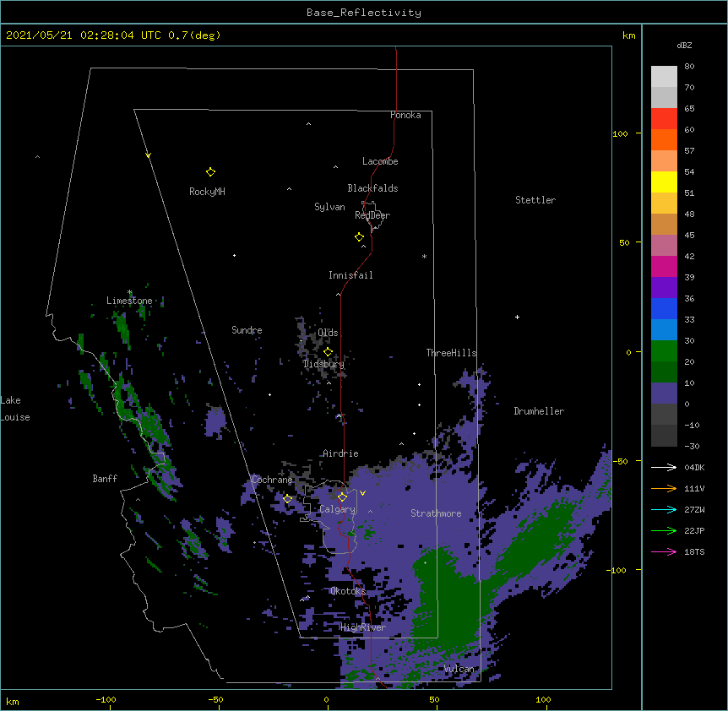Select the 54 dBZ yellow color swatch

tap(664, 182)
